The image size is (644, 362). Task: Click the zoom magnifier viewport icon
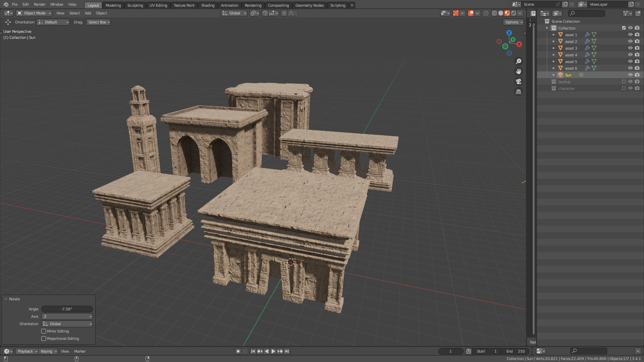[x=519, y=61]
